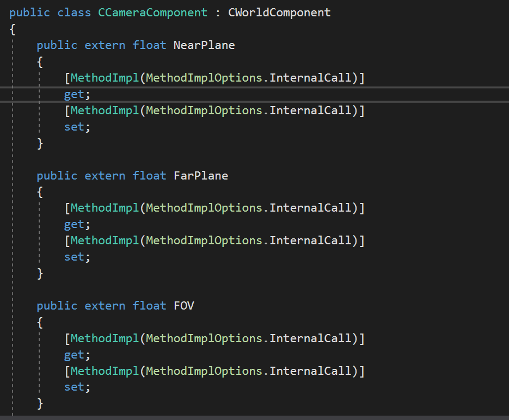
Task: Click 'public' in the FarPlane declaration
Action: (57, 176)
